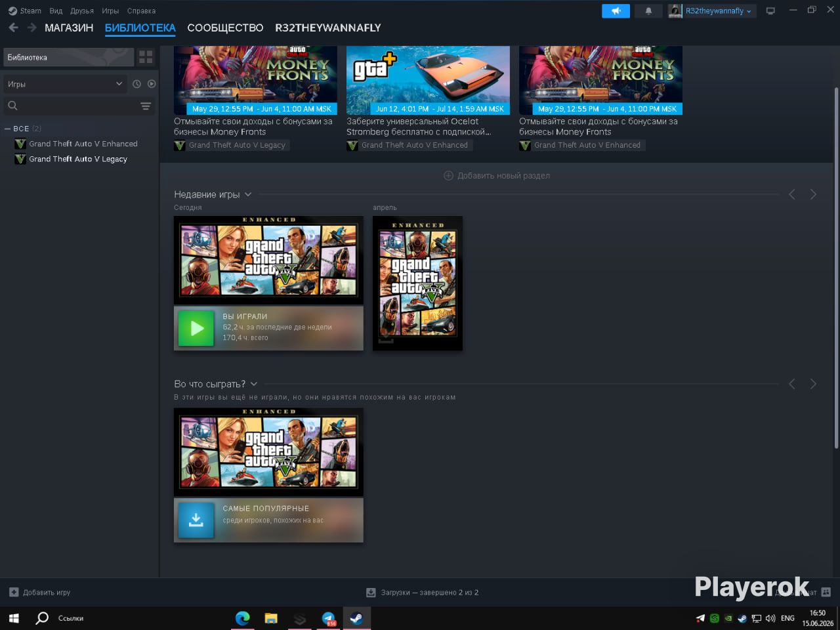The image size is (840, 630).
Task: Toggle show ready-to-play games filter
Action: (152, 84)
